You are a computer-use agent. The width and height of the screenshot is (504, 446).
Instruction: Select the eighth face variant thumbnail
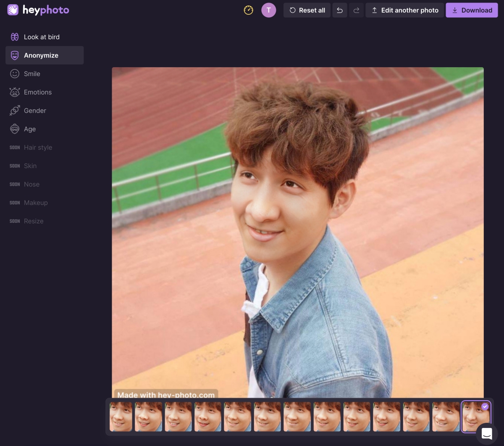327,417
